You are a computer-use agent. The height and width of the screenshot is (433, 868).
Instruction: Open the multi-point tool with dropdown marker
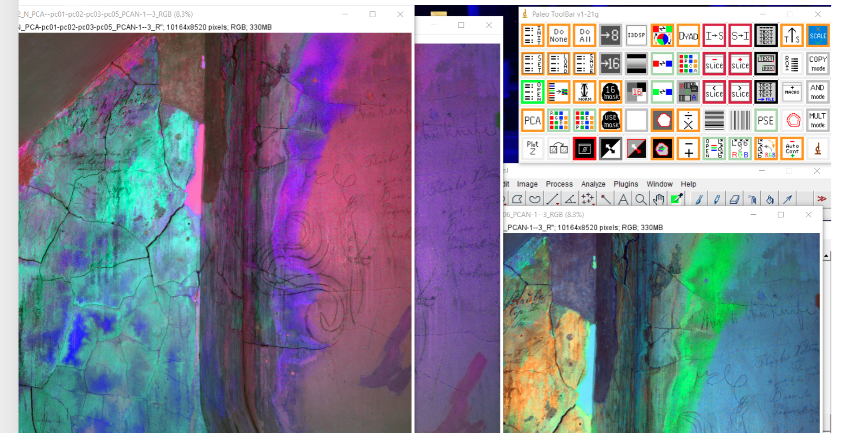coord(587,199)
